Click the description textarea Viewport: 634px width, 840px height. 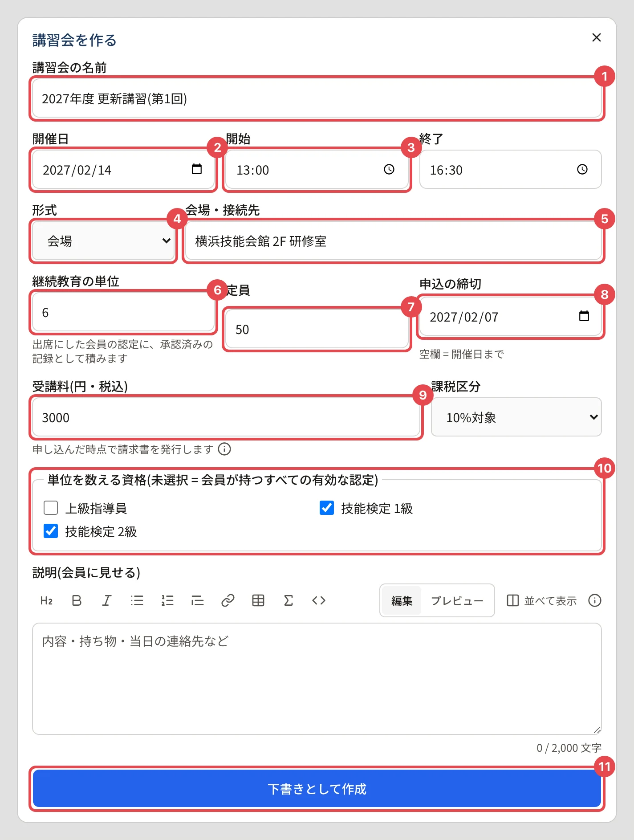[x=317, y=679]
